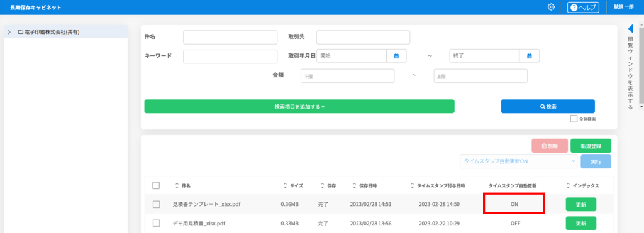Click the 新規登録 button
Image resolution: width=644 pixels, height=233 pixels.
[591, 146]
